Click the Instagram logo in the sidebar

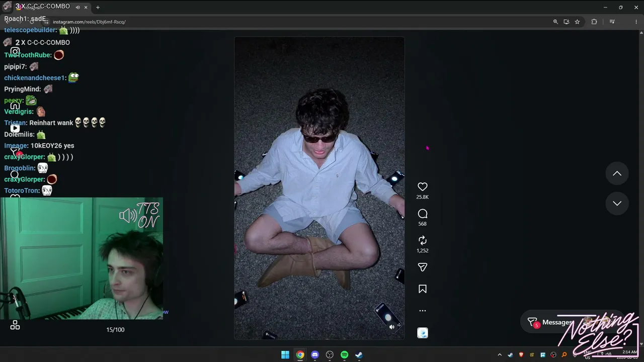(x=15, y=51)
